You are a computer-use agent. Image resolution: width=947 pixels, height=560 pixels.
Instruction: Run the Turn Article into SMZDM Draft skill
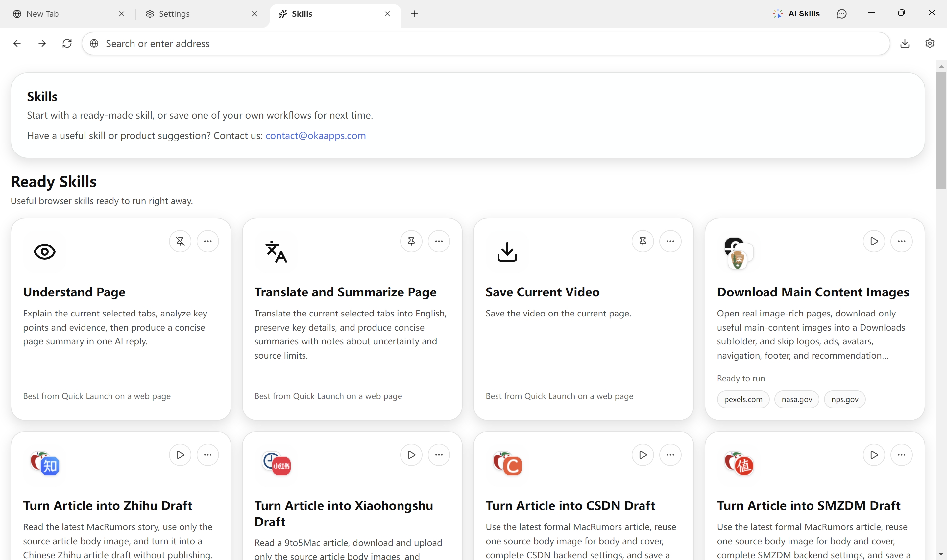(x=874, y=455)
